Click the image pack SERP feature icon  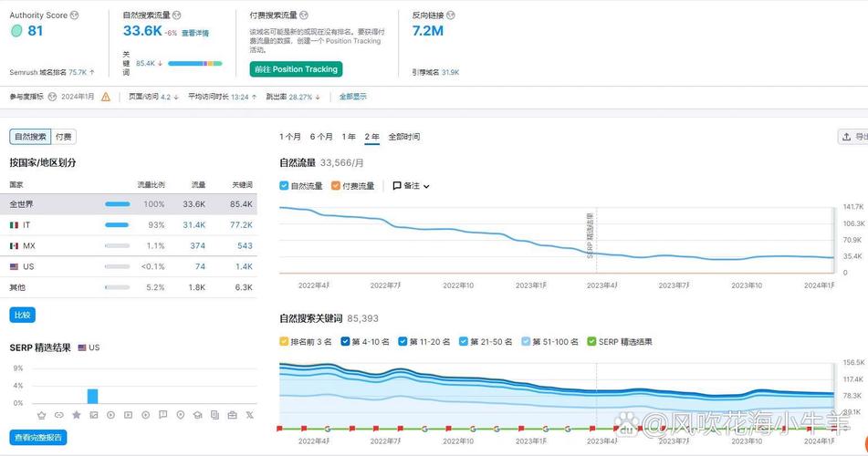(x=93, y=415)
